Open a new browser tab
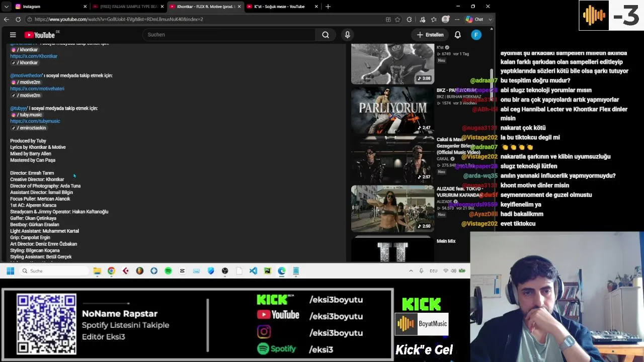 [x=328, y=7]
